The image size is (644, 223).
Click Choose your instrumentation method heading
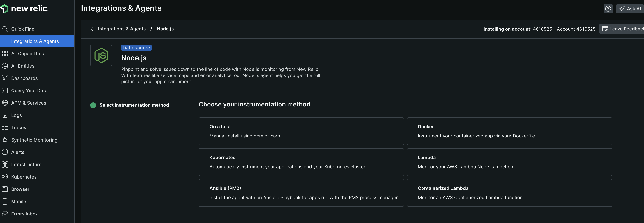coord(254,104)
